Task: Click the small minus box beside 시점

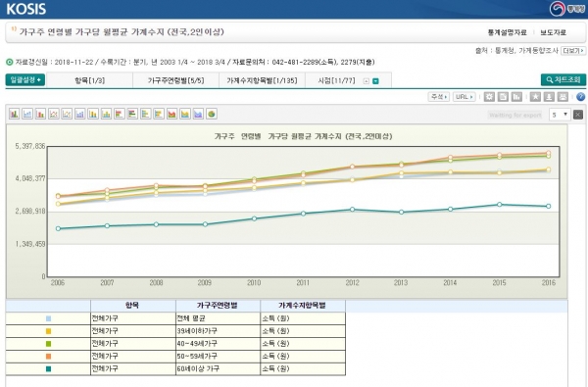Action: [367, 81]
